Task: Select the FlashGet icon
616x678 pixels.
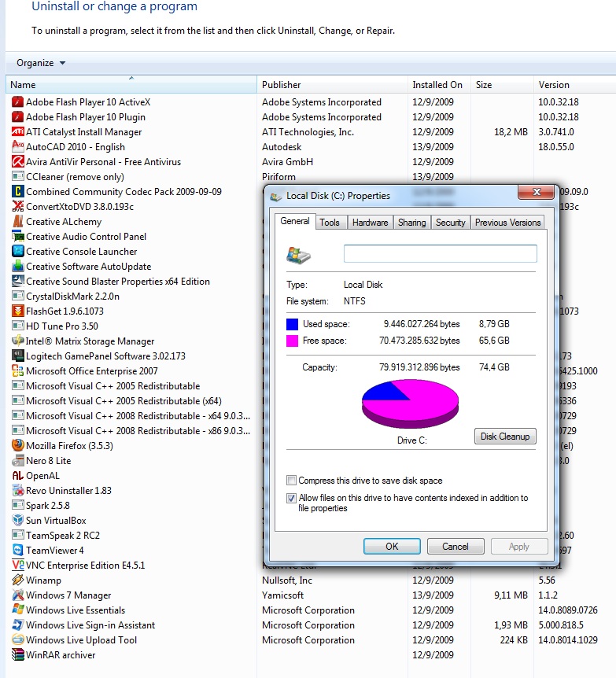Action: (18, 311)
